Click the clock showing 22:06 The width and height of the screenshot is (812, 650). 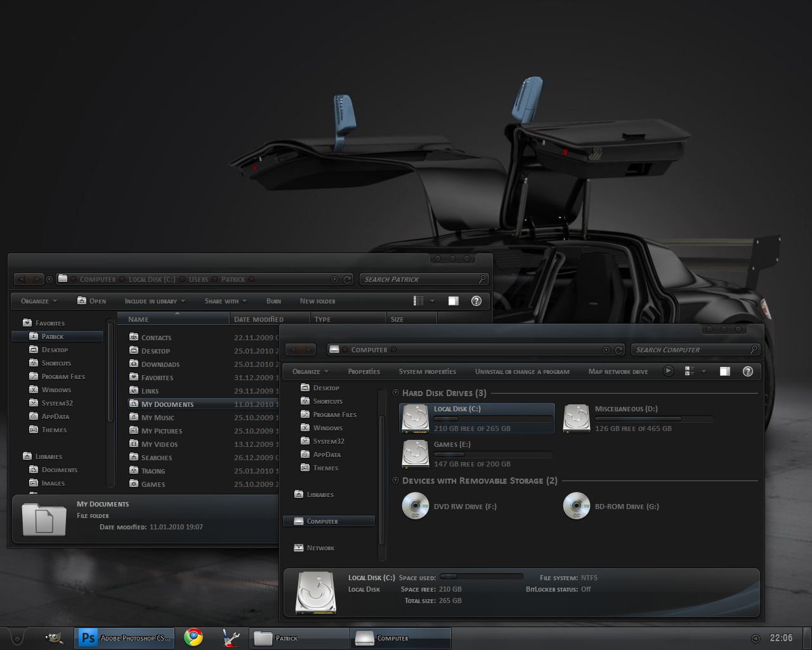click(x=781, y=638)
